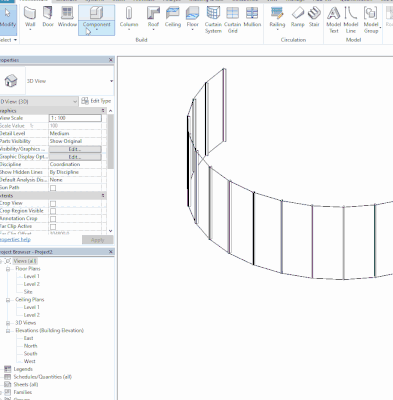
Task: Select the Door tool
Action: (x=48, y=17)
